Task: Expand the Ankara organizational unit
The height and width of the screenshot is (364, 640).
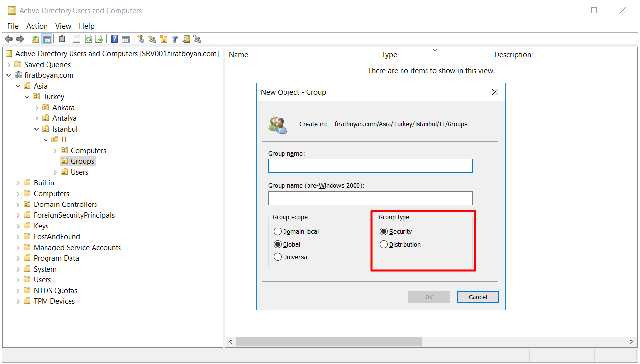Action: (x=37, y=108)
